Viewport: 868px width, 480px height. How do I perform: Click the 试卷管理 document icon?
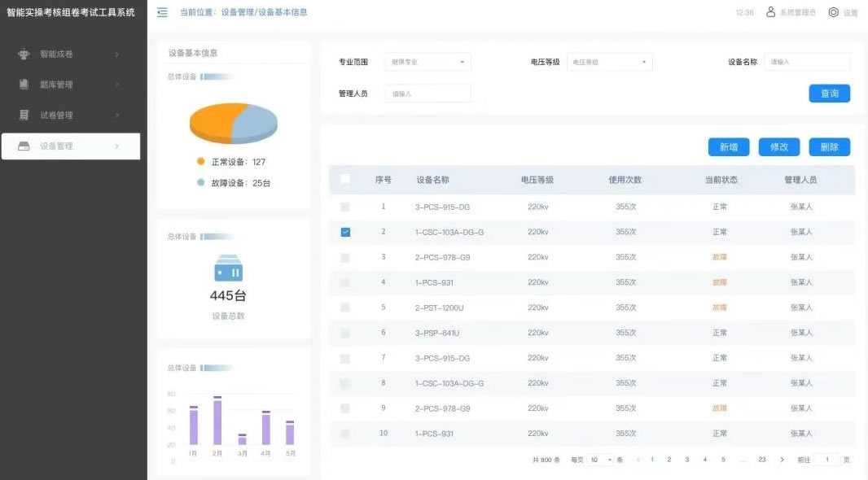(x=24, y=116)
